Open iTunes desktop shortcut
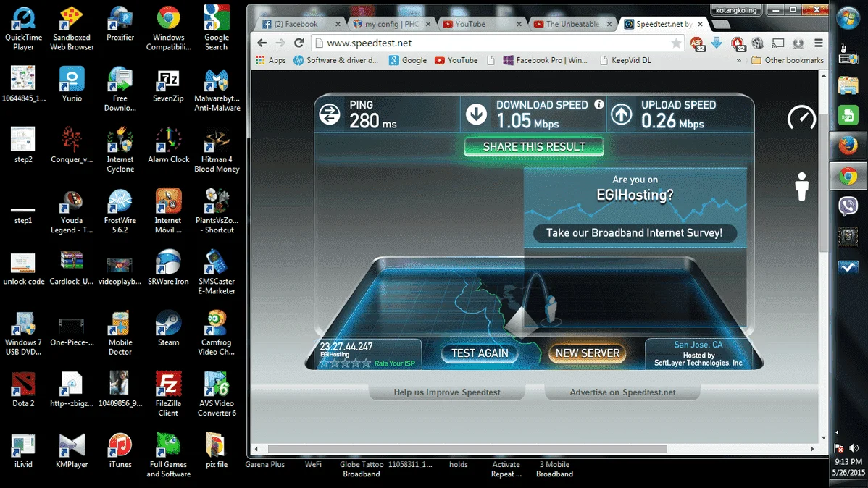 click(120, 450)
